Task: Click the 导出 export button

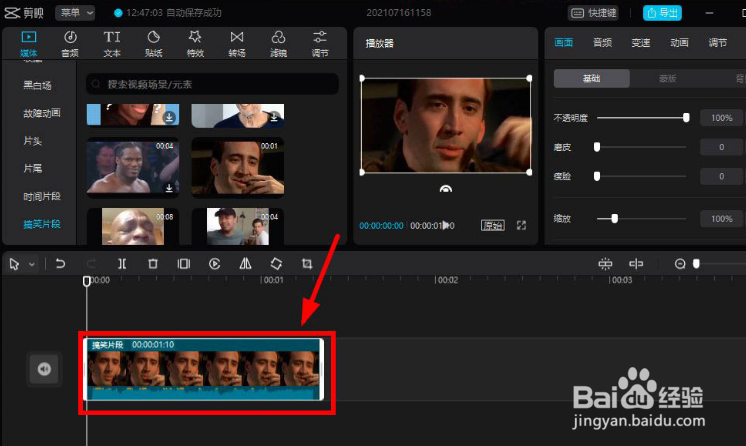Action: click(662, 13)
